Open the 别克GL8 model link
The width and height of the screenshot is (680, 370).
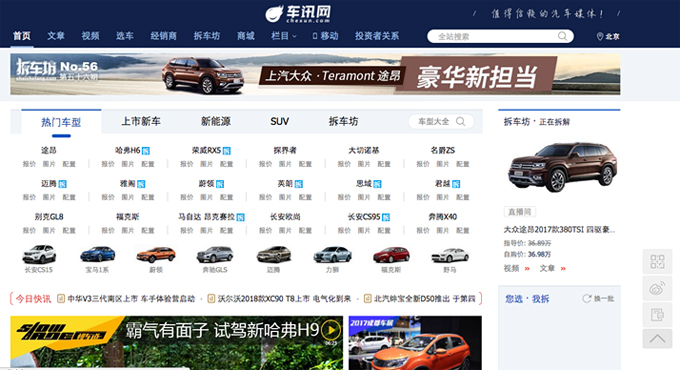tap(49, 217)
